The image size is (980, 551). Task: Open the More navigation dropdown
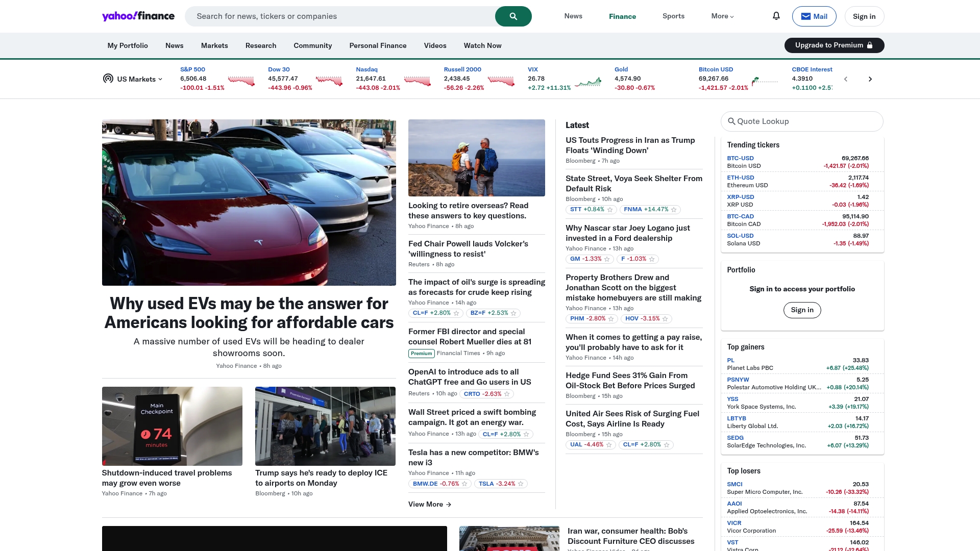coord(721,16)
